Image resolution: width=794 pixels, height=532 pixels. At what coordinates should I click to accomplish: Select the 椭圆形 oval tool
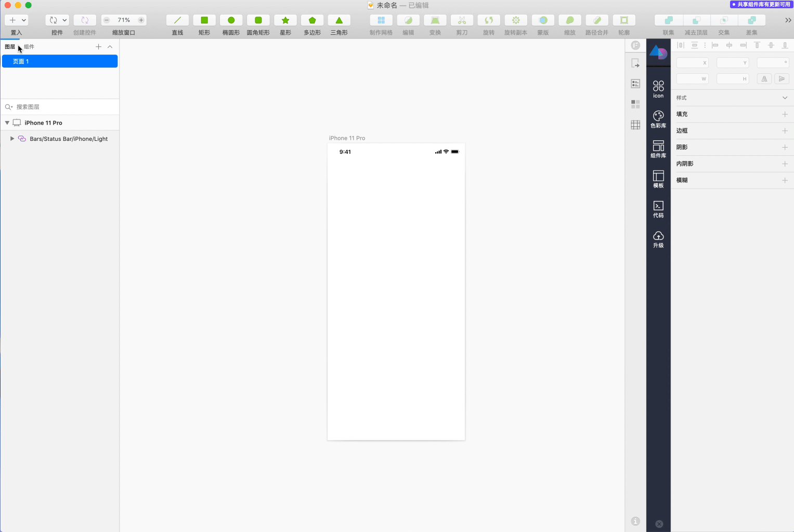click(x=231, y=20)
